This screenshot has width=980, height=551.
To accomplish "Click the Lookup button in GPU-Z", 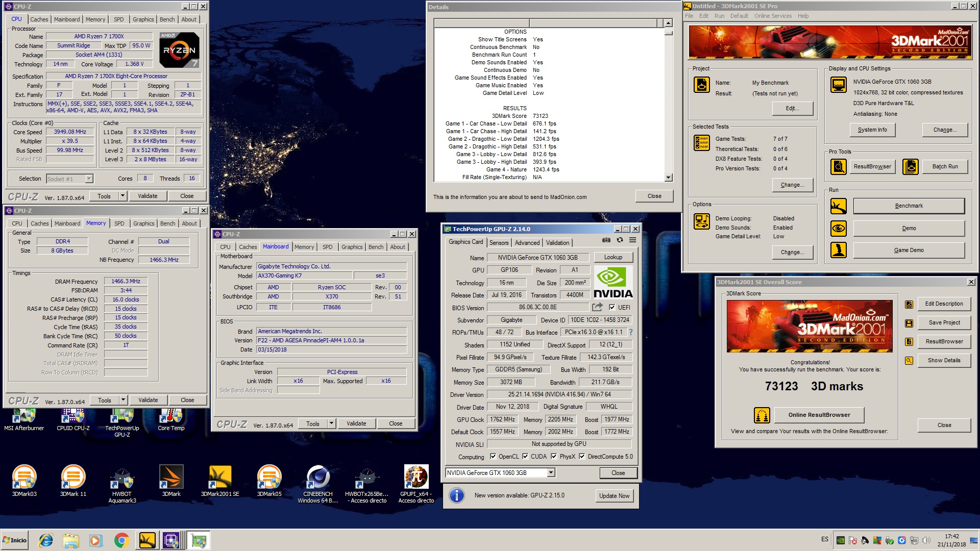I will 613,257.
